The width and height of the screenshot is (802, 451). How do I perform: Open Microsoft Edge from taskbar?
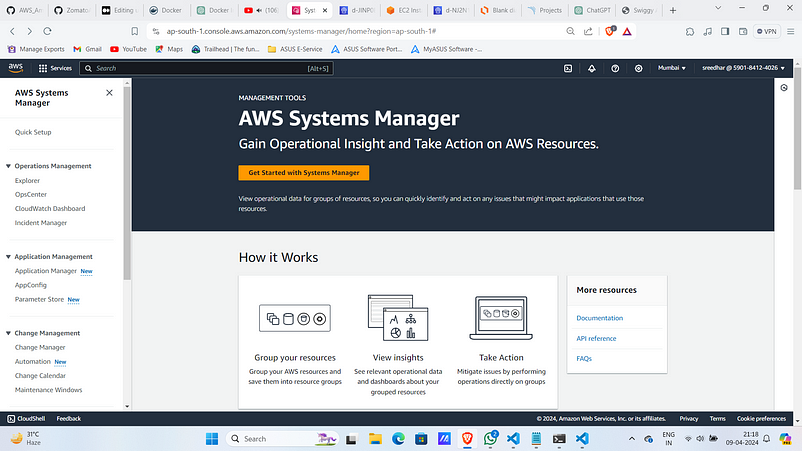(398, 439)
